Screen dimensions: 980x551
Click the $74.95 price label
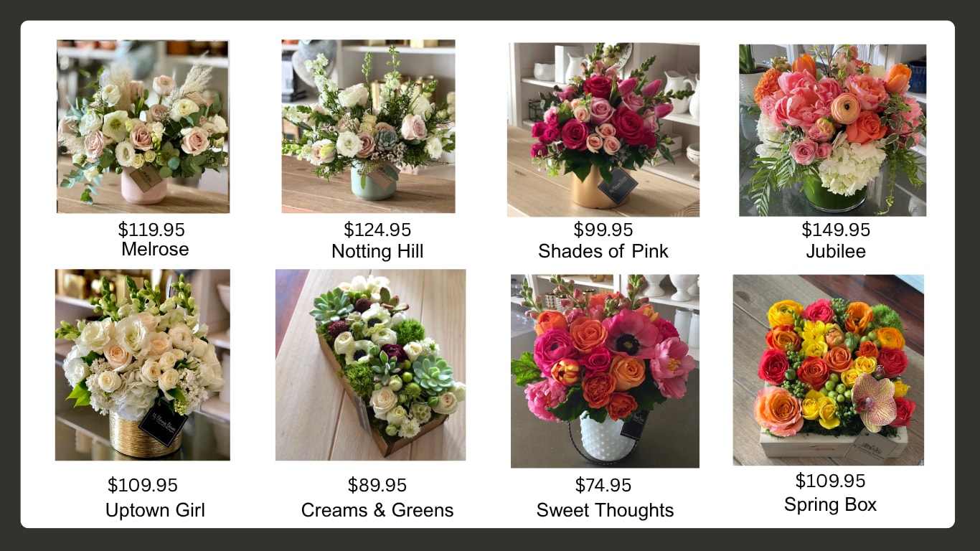[603, 485]
